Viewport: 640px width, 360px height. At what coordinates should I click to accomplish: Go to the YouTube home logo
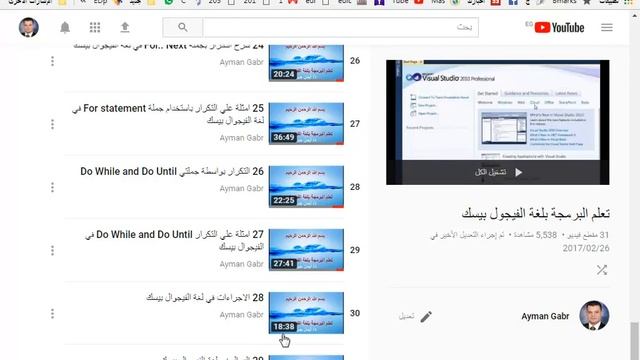click(x=559, y=27)
